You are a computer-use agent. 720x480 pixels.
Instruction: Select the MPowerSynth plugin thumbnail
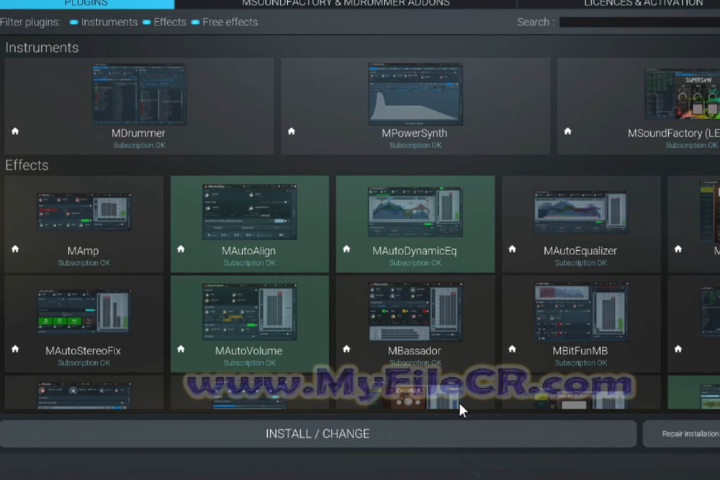coord(415,95)
